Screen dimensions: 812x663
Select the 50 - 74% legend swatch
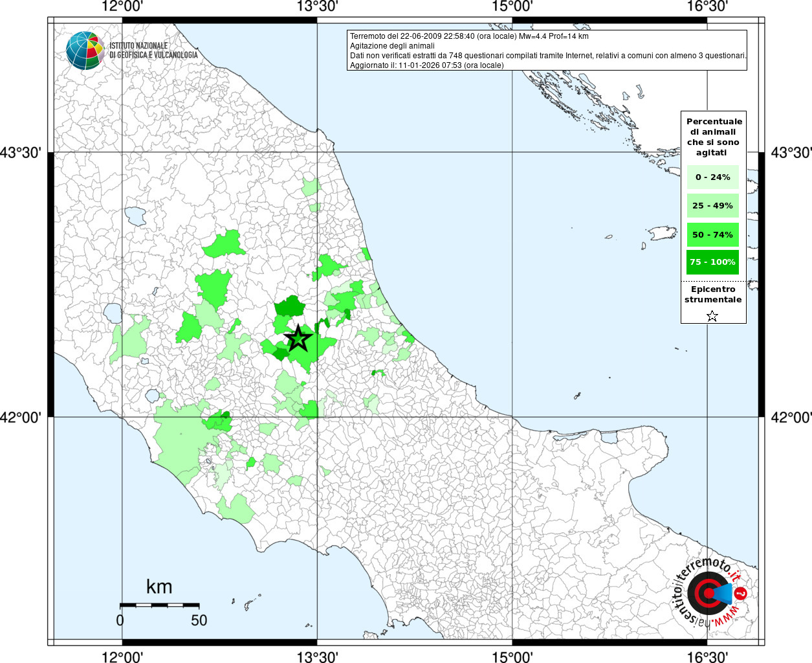[x=712, y=234]
